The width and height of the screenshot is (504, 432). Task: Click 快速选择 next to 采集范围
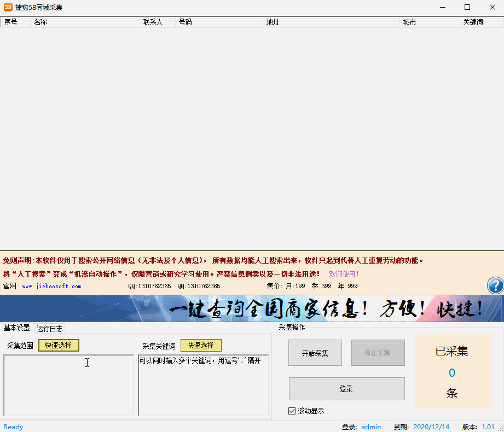(x=59, y=345)
